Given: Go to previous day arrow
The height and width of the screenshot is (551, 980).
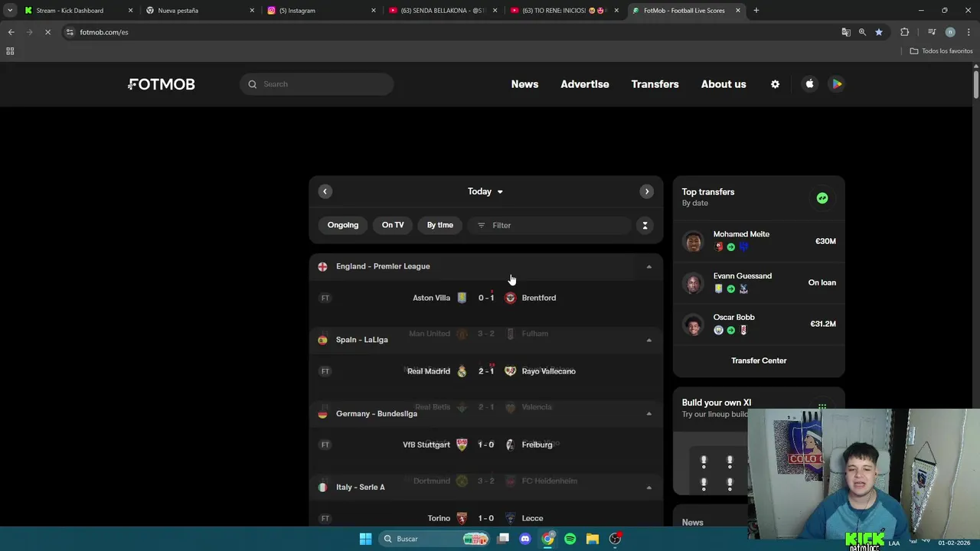Looking at the screenshot, I should 325,191.
